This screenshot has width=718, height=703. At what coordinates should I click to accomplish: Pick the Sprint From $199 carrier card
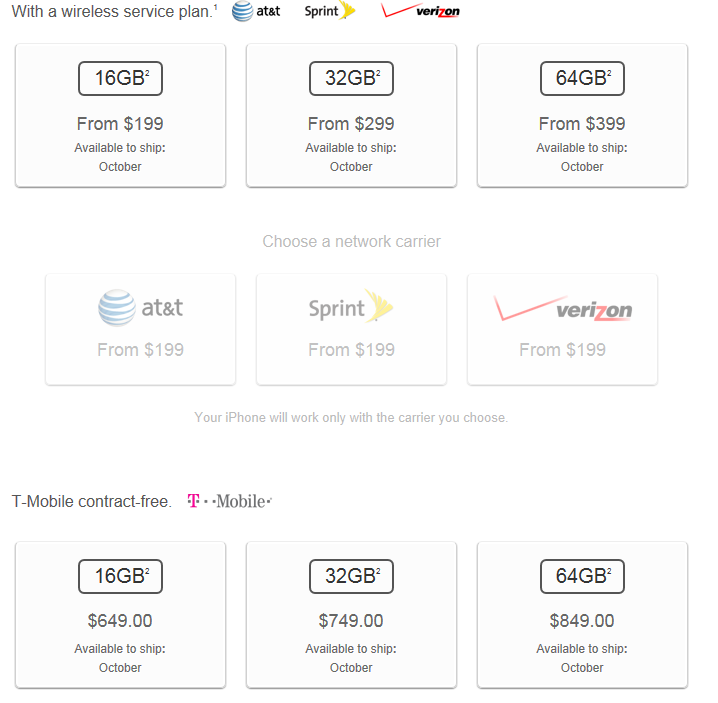pyautogui.click(x=351, y=329)
